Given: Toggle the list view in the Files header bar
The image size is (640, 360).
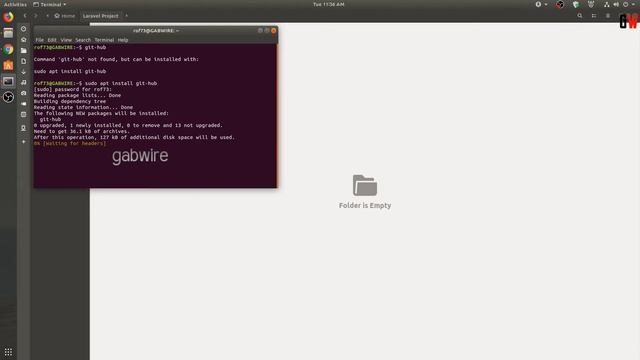Looking at the screenshot, I should [594, 16].
